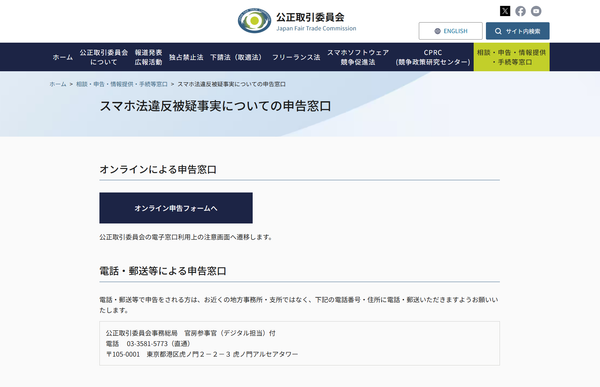Open the Facebook social icon
Viewport: 600px width, 387px height.
coord(520,11)
